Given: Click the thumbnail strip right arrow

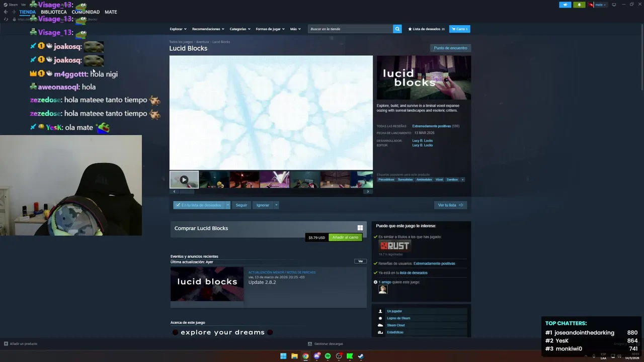Looking at the screenshot, I should pyautogui.click(x=368, y=192).
